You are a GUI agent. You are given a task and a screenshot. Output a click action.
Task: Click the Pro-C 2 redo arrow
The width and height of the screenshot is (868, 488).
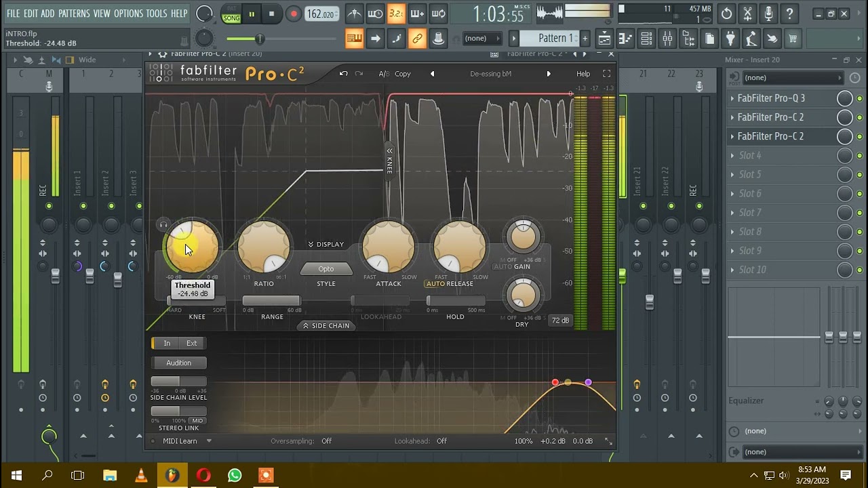359,73
